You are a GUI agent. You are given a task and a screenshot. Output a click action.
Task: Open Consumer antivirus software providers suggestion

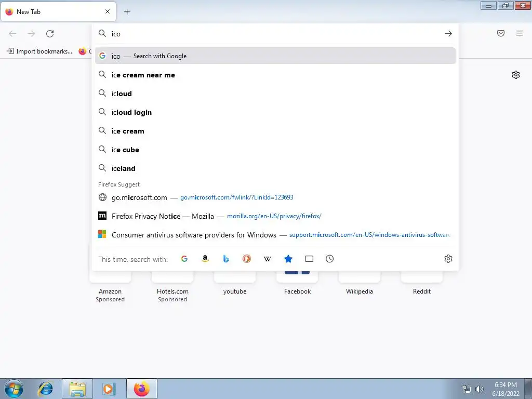click(275, 235)
